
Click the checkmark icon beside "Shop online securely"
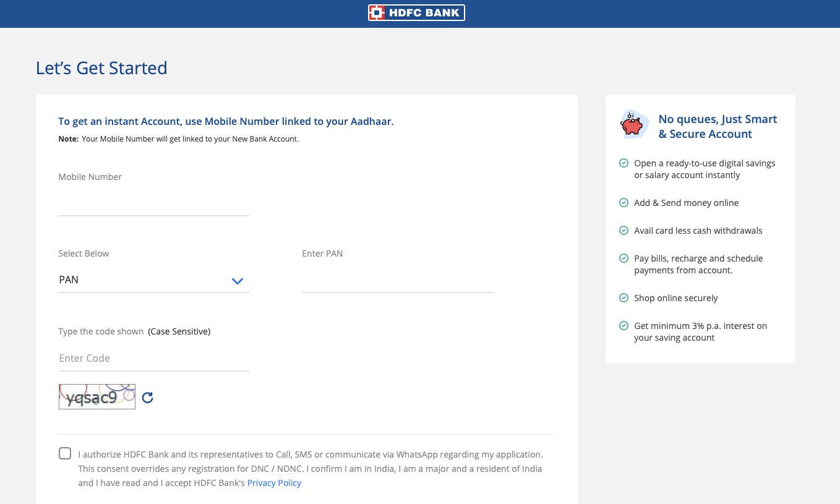tap(624, 298)
